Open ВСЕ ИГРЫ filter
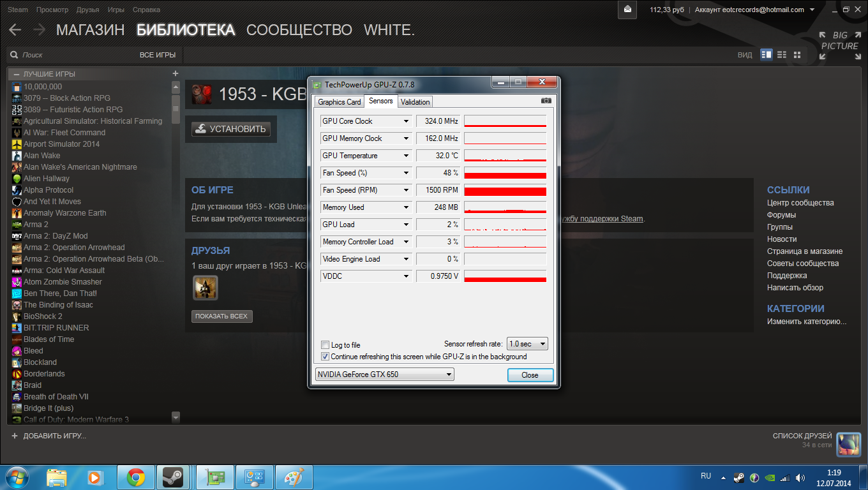The width and height of the screenshot is (868, 490). pos(157,55)
